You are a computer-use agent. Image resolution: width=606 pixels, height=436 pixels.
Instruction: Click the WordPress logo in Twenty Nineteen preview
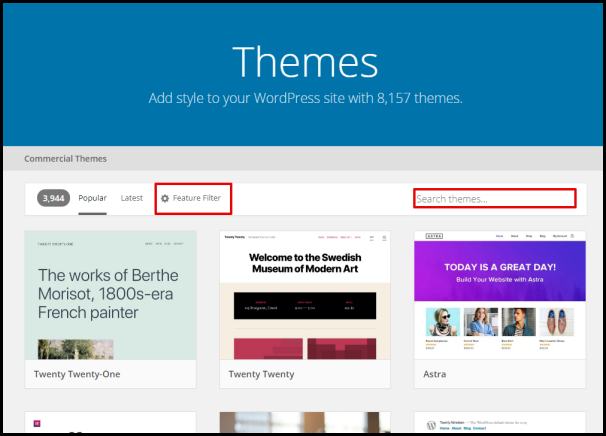pyautogui.click(x=431, y=425)
